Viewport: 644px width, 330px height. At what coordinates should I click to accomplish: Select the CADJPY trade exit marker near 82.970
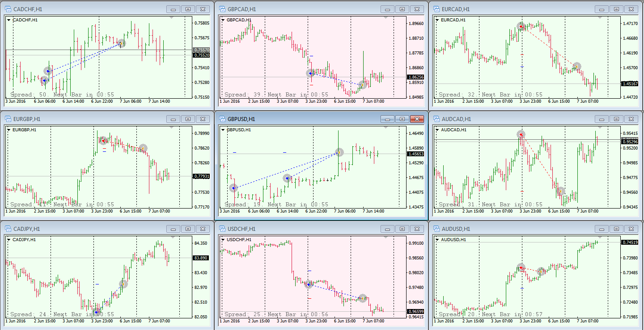point(123,284)
